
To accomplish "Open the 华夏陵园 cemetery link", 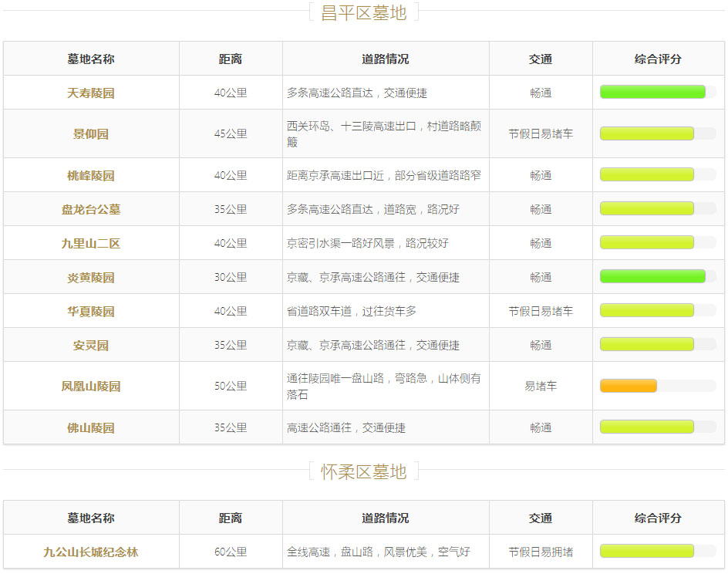I will tap(90, 311).
